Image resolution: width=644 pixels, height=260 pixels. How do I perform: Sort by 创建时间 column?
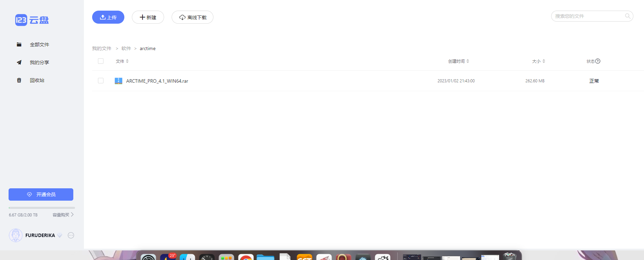tap(459, 61)
